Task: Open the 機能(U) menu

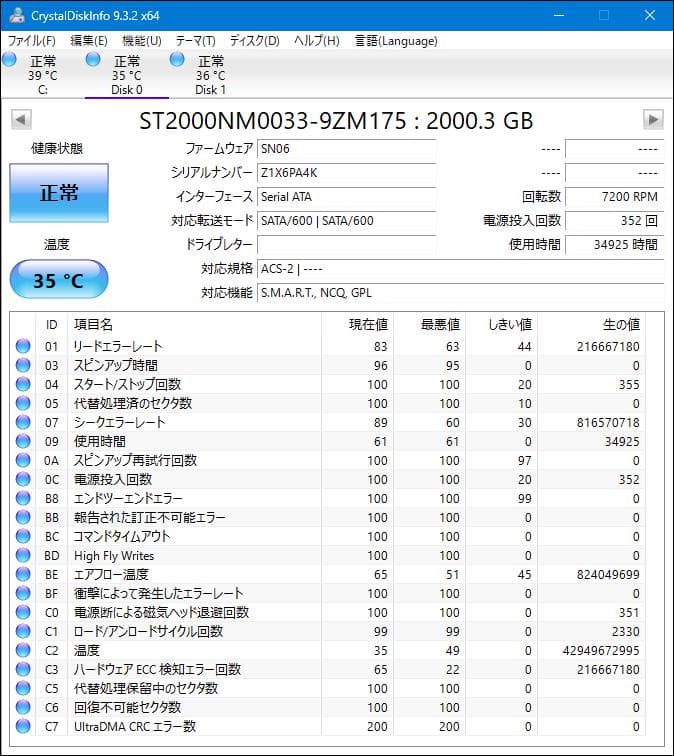Action: pos(141,40)
